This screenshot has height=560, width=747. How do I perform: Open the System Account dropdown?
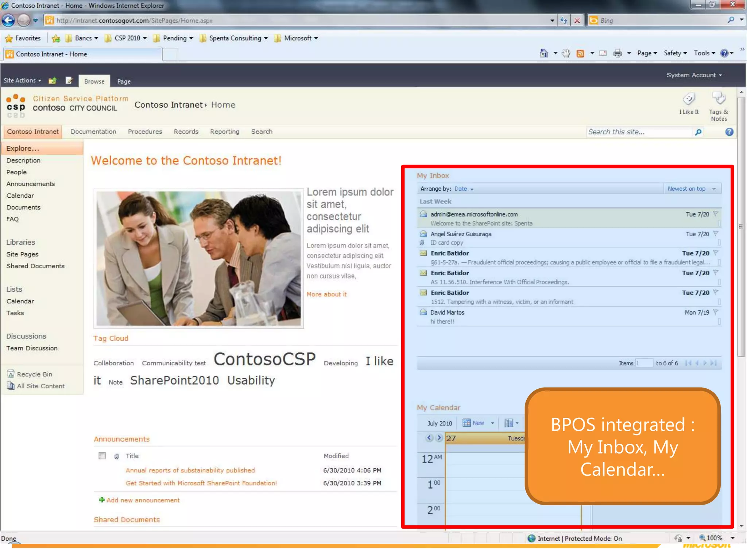(694, 75)
